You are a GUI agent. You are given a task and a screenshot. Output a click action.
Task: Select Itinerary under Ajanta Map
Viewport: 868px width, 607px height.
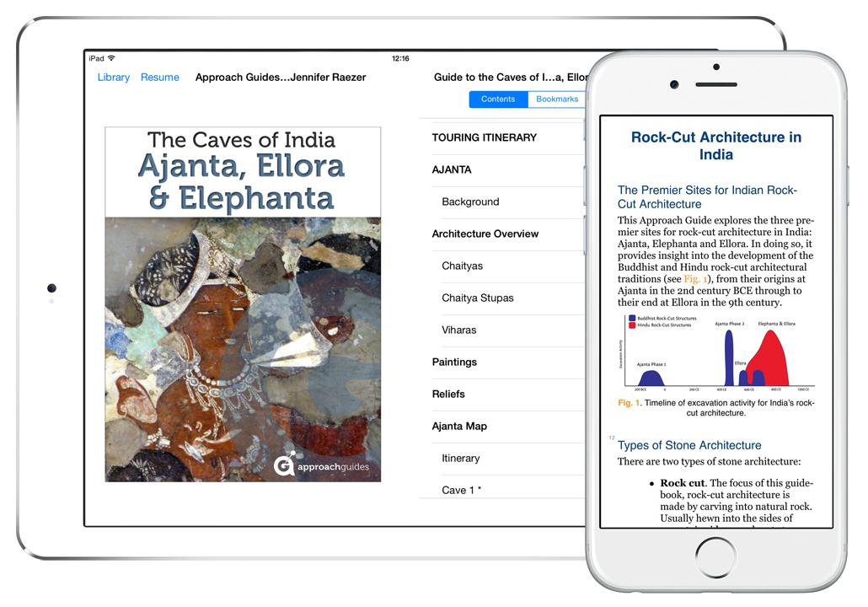(460, 458)
